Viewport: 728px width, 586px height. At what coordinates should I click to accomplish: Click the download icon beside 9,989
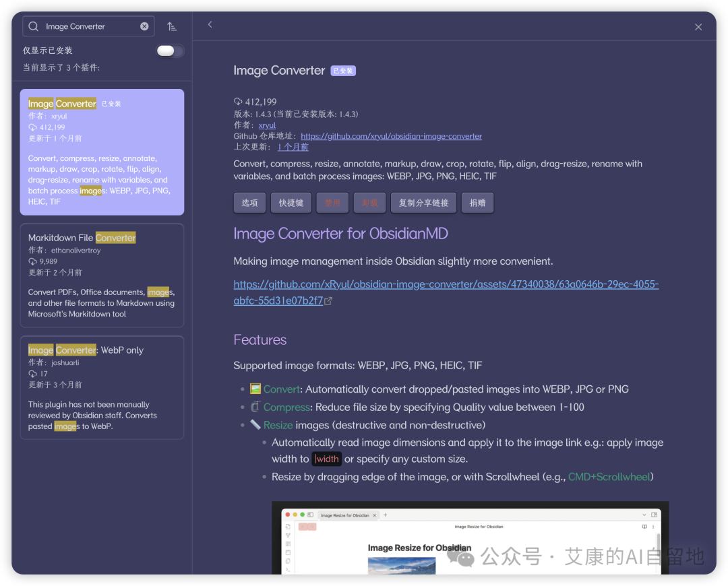click(32, 261)
